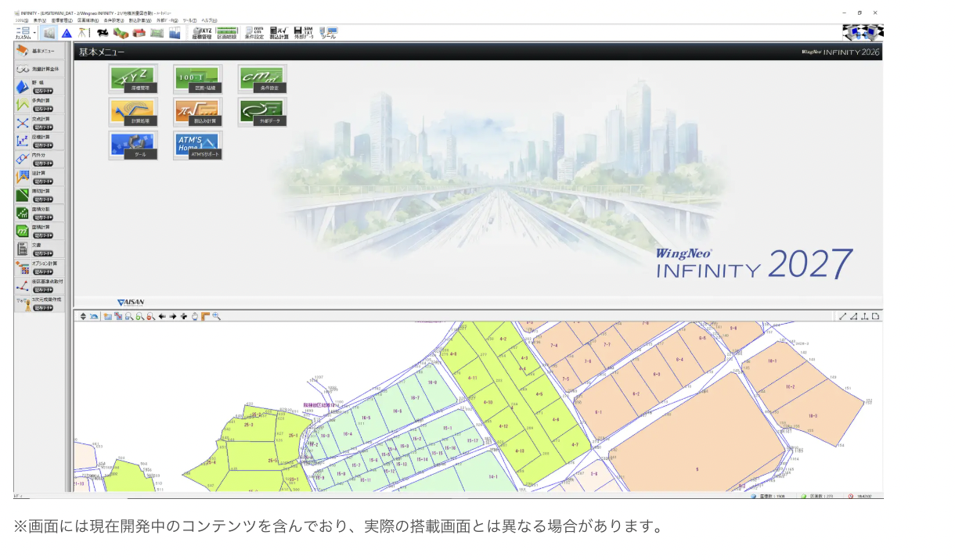Open the ヘルプ menu in menu bar

point(209,20)
